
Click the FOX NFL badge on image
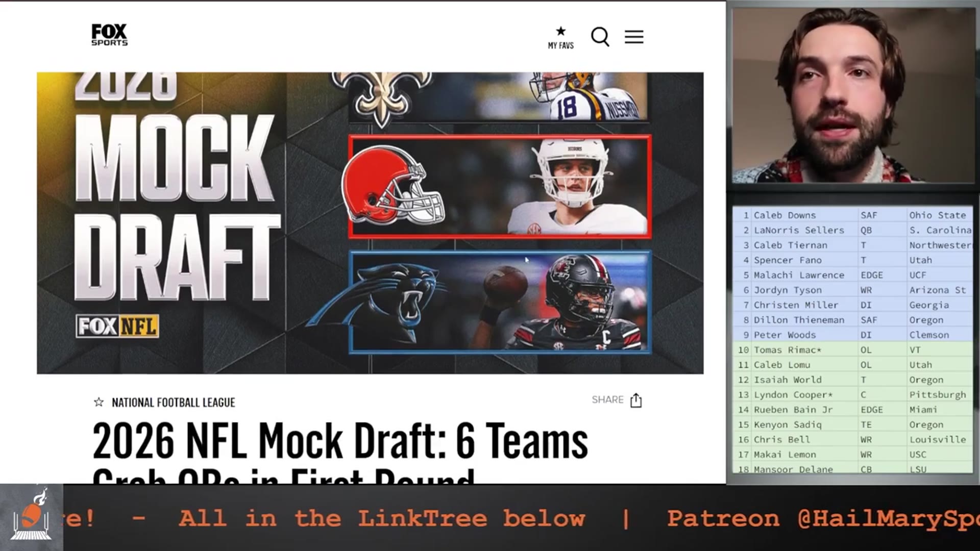[117, 326]
